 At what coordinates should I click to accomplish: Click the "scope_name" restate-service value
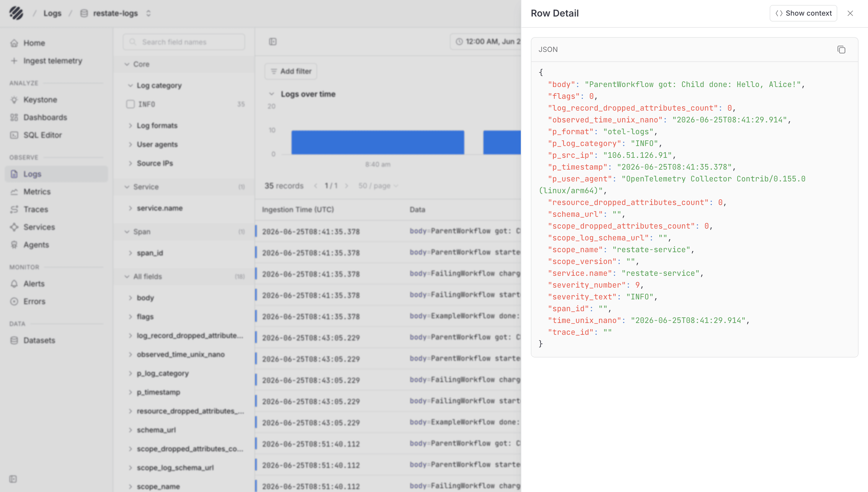pyautogui.click(x=651, y=250)
